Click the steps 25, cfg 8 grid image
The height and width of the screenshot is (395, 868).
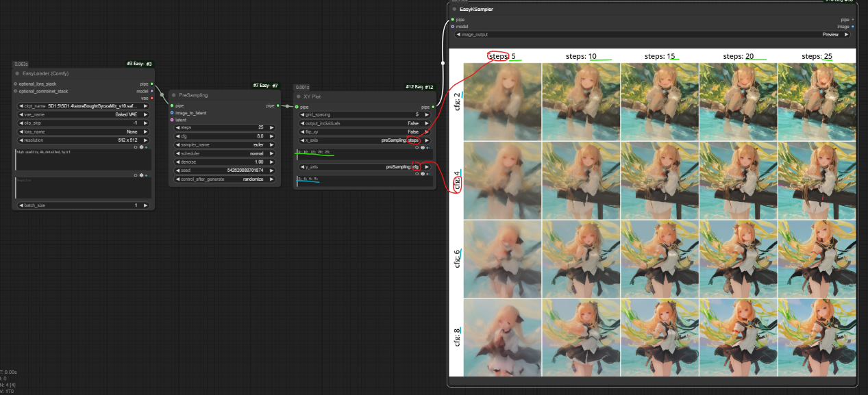point(817,337)
